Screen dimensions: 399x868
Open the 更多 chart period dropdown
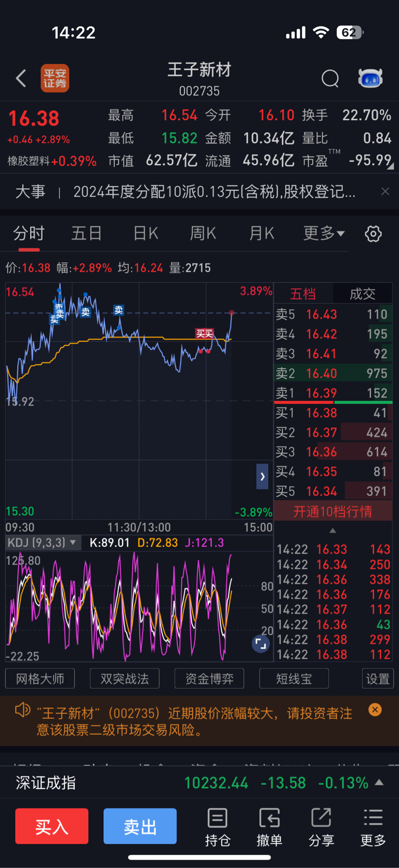(324, 233)
